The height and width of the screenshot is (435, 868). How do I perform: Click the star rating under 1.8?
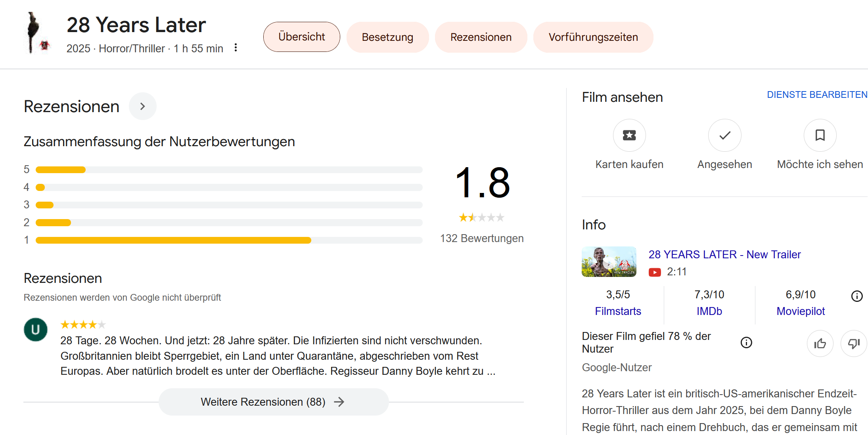tap(482, 217)
